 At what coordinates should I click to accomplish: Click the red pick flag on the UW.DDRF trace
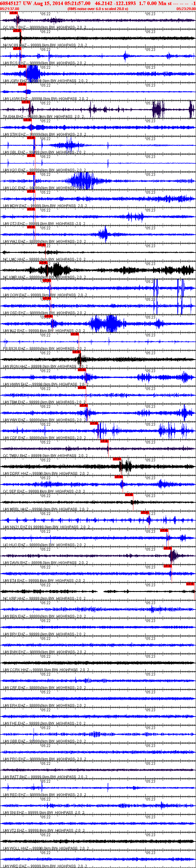(x=117, y=459)
